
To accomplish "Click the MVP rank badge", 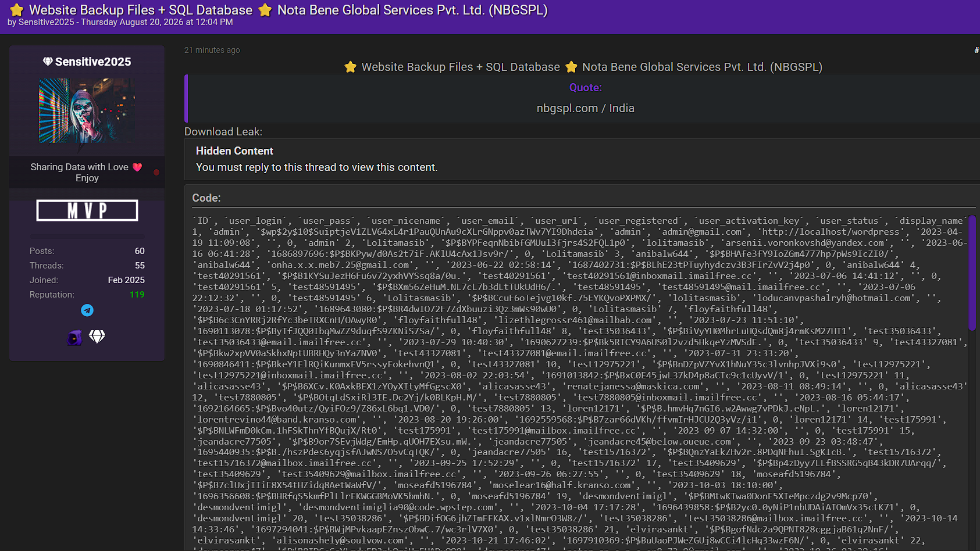I will (87, 210).
